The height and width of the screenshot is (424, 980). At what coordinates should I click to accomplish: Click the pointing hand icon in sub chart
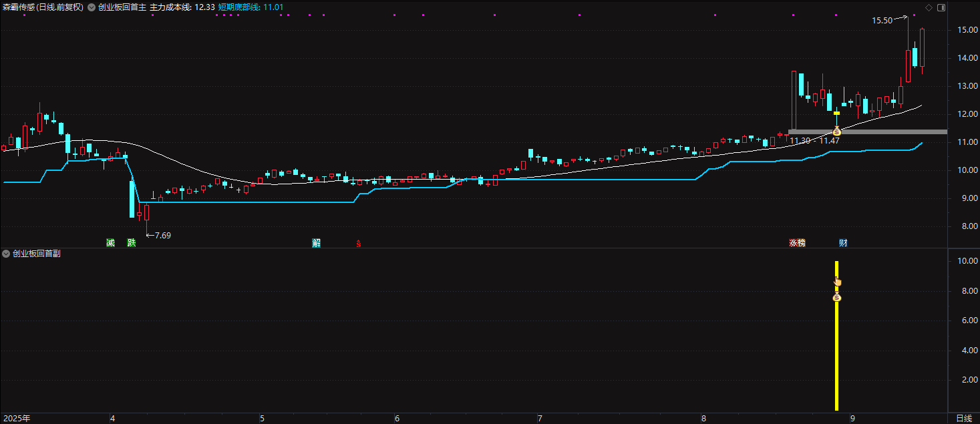click(x=838, y=281)
